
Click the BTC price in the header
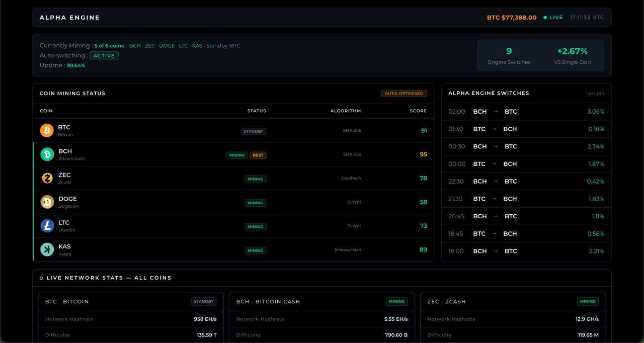511,18
